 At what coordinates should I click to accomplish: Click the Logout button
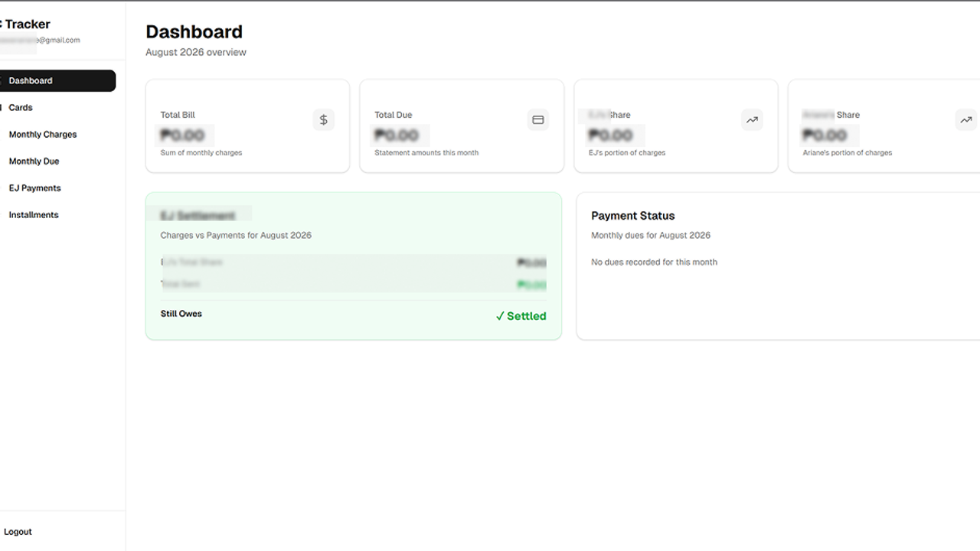[x=18, y=532]
